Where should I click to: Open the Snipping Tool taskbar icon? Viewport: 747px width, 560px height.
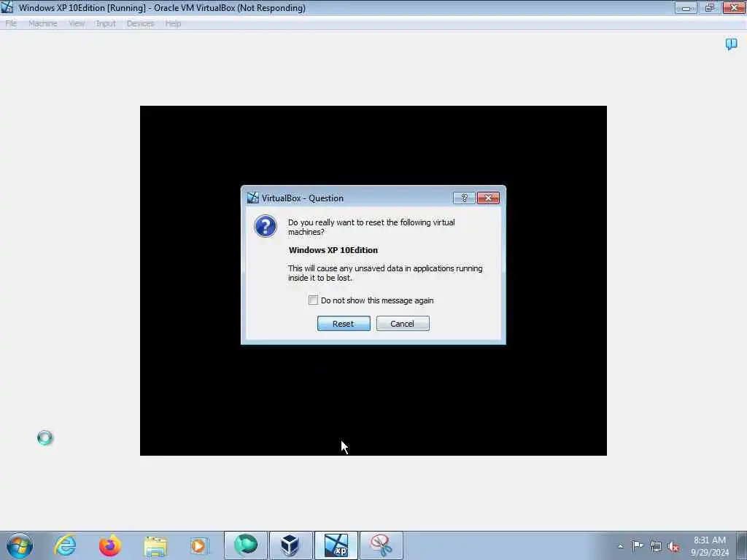381,545
